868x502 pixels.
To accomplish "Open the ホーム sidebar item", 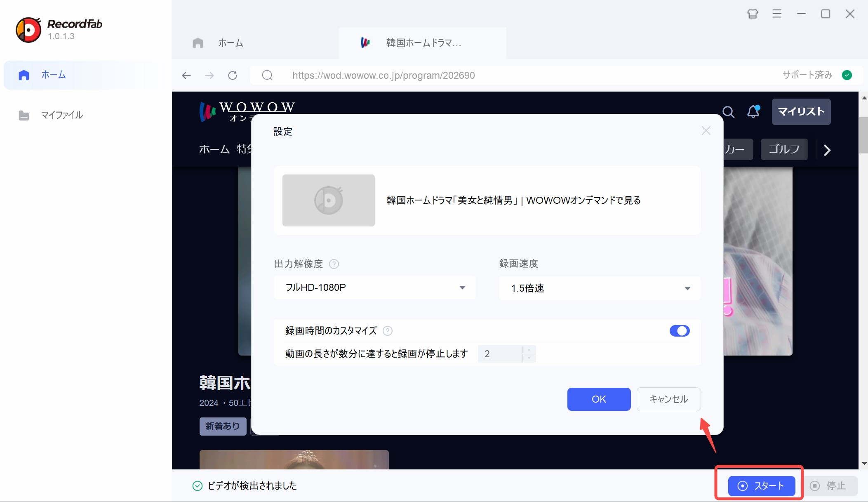I will [x=86, y=75].
